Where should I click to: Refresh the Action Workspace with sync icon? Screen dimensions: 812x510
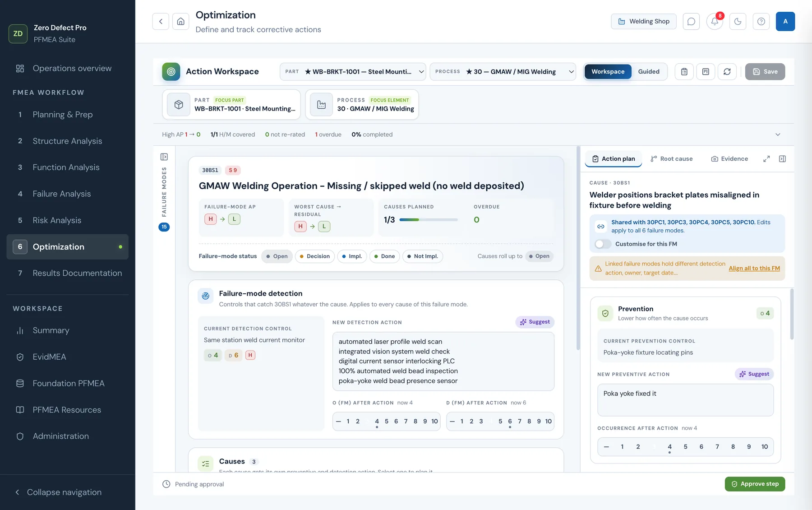click(x=727, y=71)
